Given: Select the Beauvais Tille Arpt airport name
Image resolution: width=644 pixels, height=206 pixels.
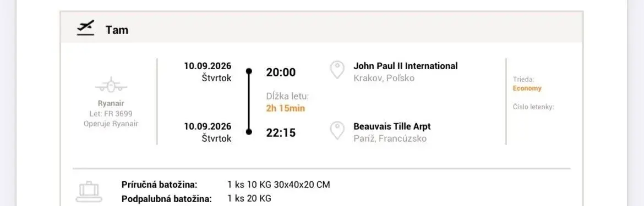Looking at the screenshot, I should click(x=392, y=126).
